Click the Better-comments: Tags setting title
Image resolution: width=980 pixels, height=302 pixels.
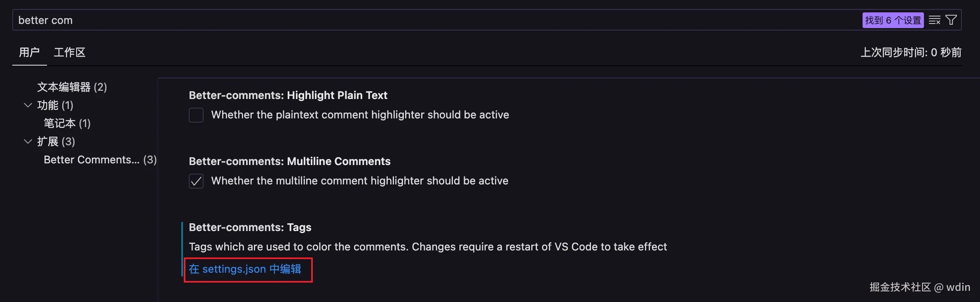(250, 227)
